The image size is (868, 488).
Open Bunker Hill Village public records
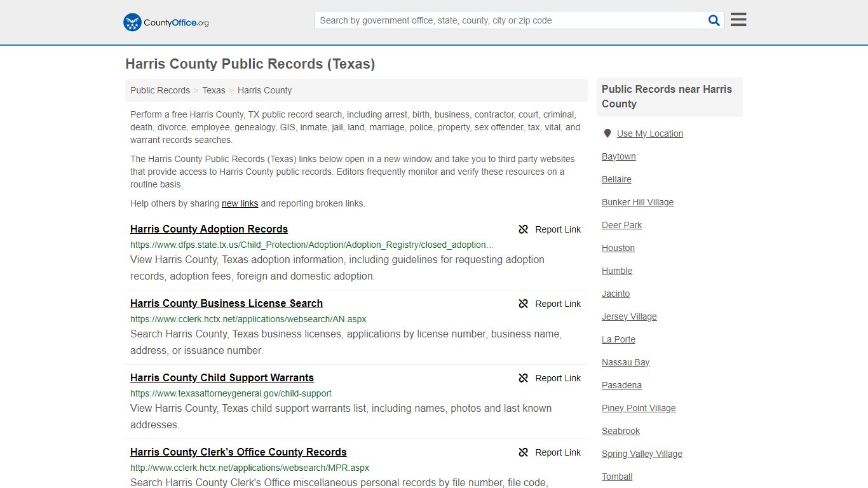637,202
